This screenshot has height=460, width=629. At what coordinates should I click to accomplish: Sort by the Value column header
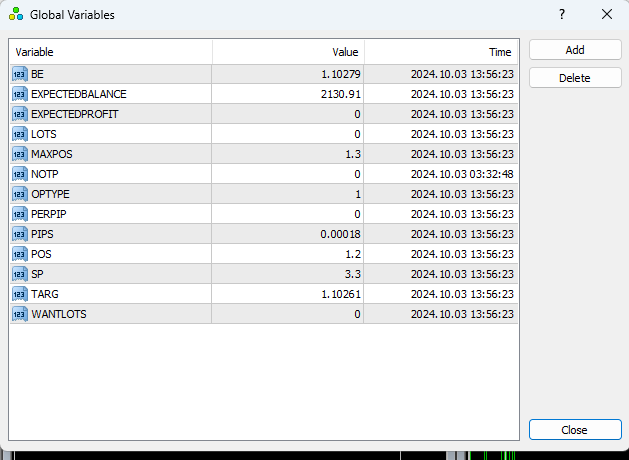click(x=288, y=52)
